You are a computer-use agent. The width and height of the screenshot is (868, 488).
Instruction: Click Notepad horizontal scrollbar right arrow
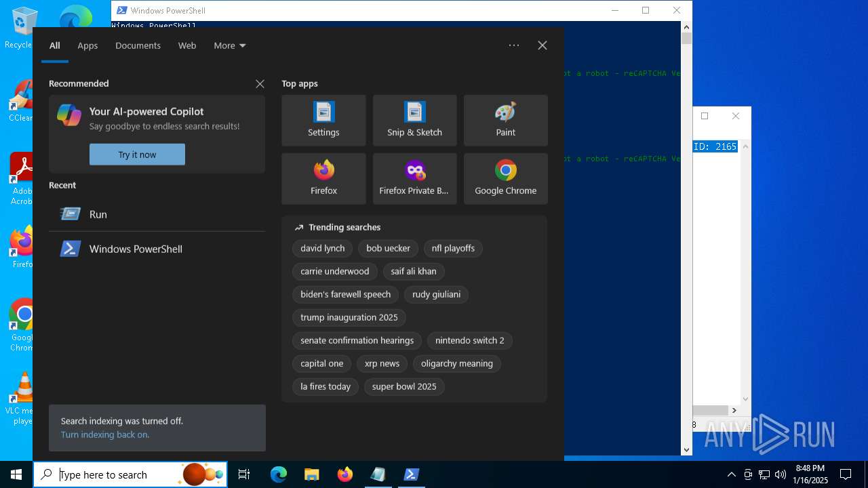(734, 410)
